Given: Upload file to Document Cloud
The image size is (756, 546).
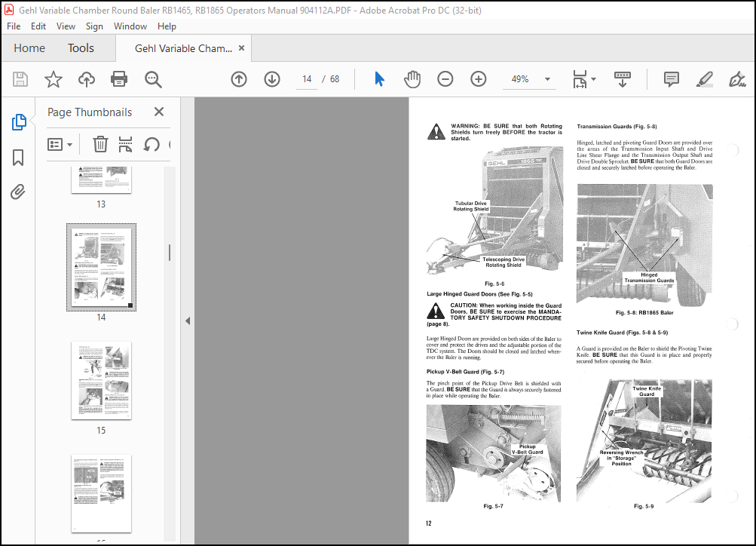Looking at the screenshot, I should [87, 79].
